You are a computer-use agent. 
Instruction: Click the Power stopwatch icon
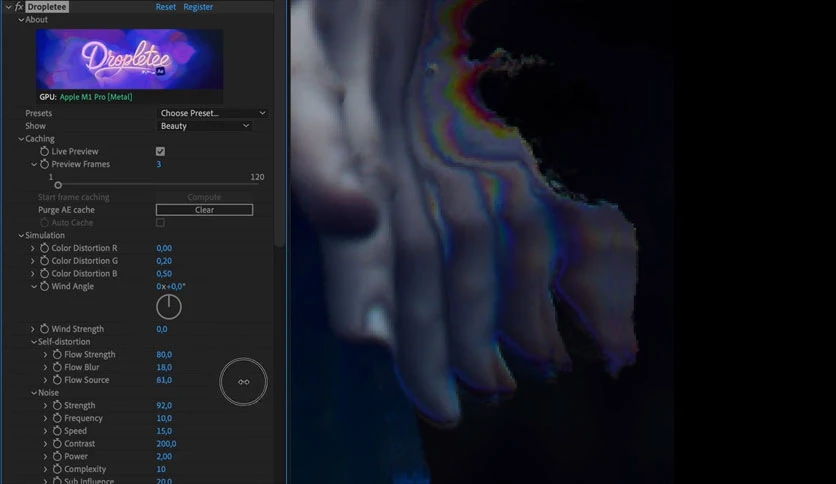tap(57, 457)
